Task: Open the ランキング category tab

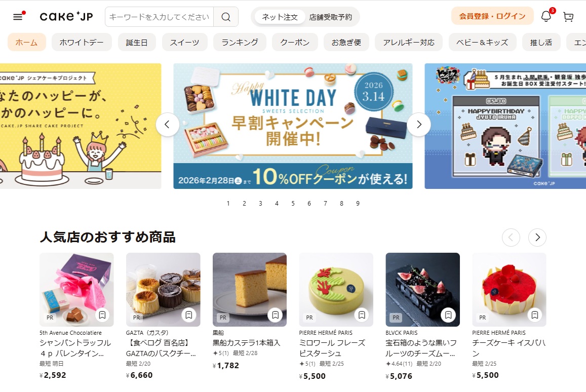Action: tap(240, 42)
